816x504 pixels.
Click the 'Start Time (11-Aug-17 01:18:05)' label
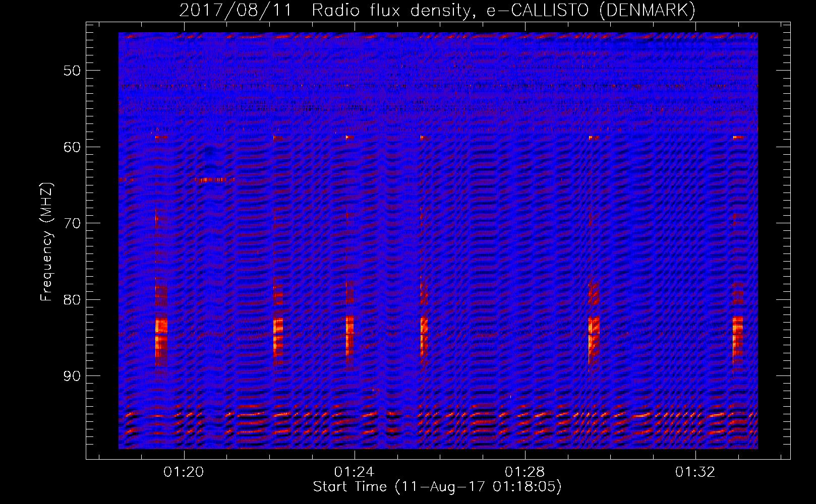(437, 487)
